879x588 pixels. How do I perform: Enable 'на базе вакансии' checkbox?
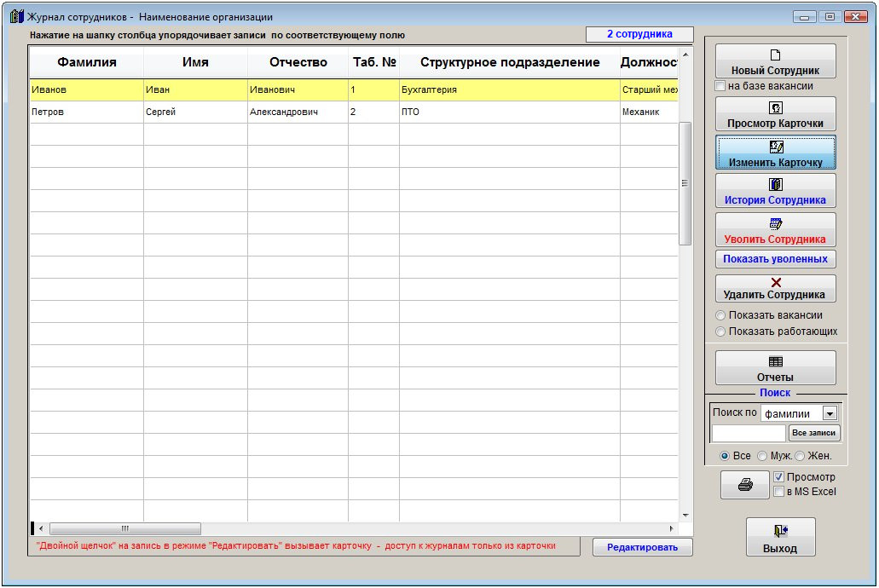coord(720,86)
